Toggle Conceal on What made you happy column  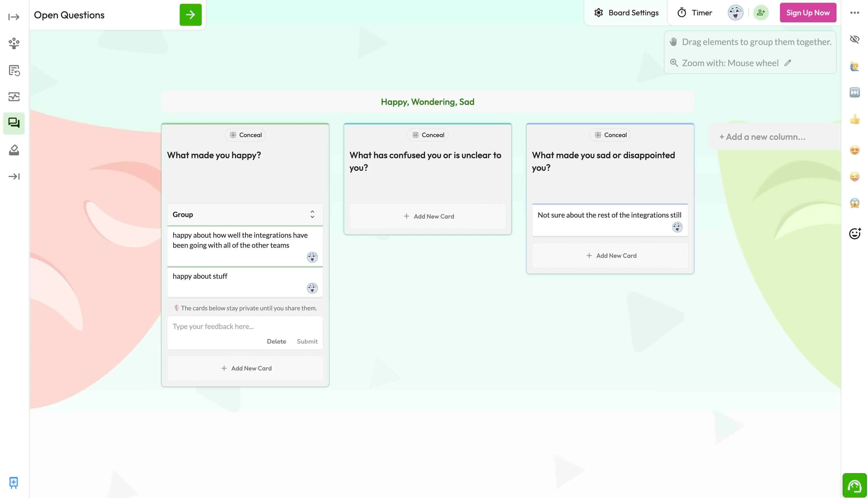245,135
